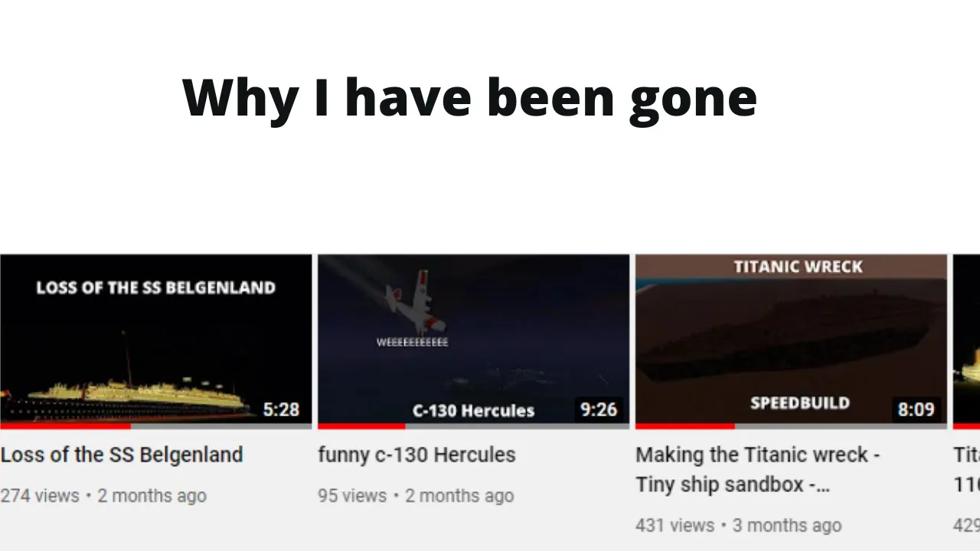Open the funny C-130 Hercules video thumbnail

tap(473, 341)
